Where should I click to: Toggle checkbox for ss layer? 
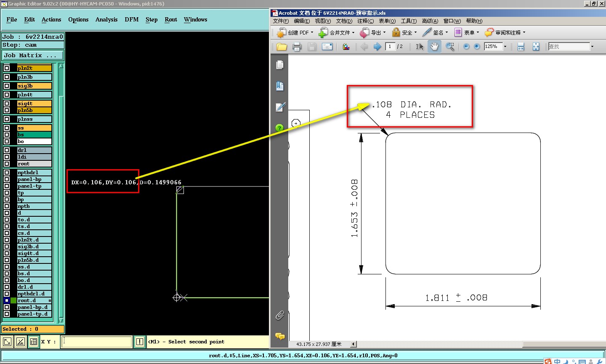7,128
